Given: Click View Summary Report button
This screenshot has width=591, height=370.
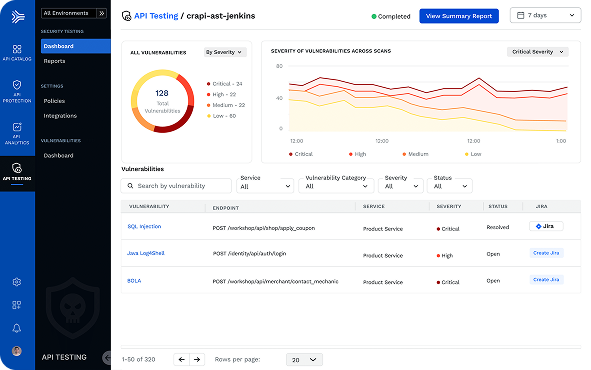Looking at the screenshot, I should [459, 16].
